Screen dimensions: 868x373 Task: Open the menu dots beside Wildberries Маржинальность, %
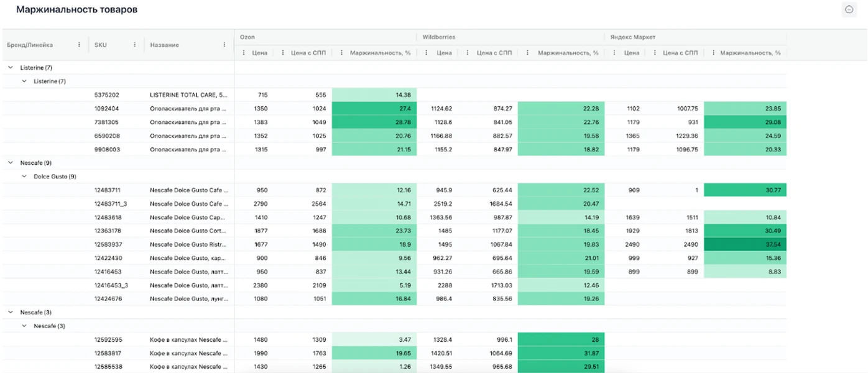[527, 53]
